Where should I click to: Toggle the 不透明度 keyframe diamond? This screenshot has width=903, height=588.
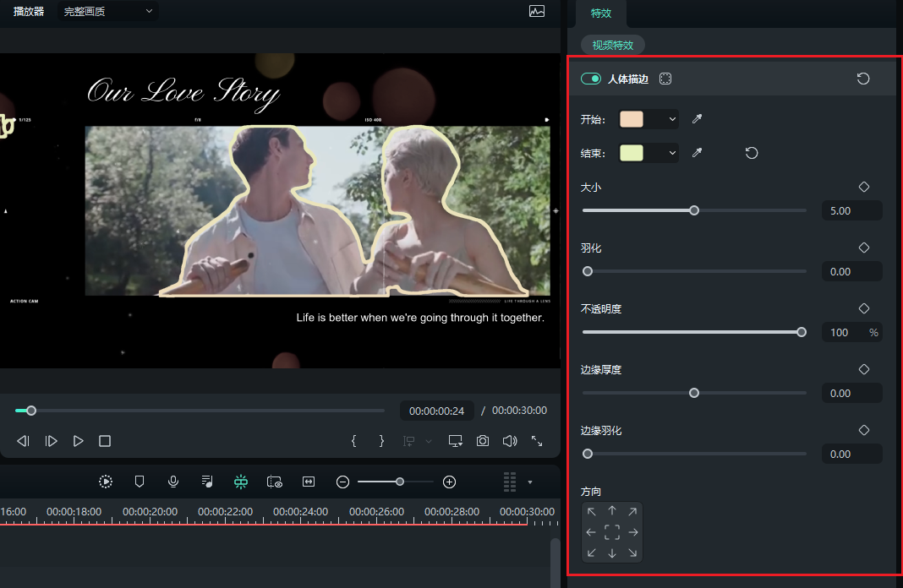[x=863, y=308]
